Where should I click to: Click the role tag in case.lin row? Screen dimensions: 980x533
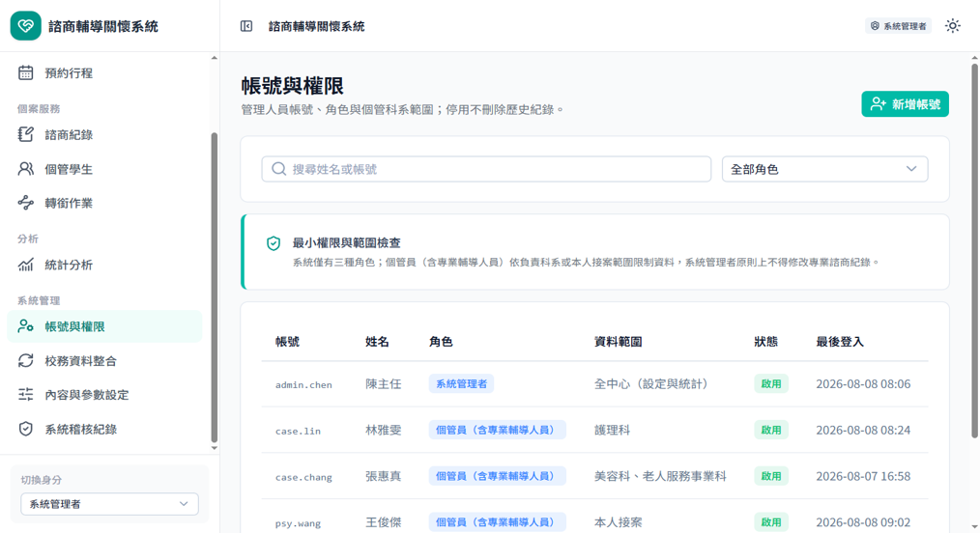pyautogui.click(x=498, y=430)
